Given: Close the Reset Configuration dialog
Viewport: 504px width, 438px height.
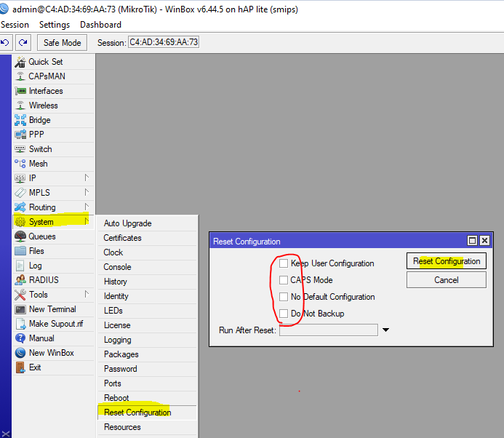Looking at the screenshot, I should [484, 241].
